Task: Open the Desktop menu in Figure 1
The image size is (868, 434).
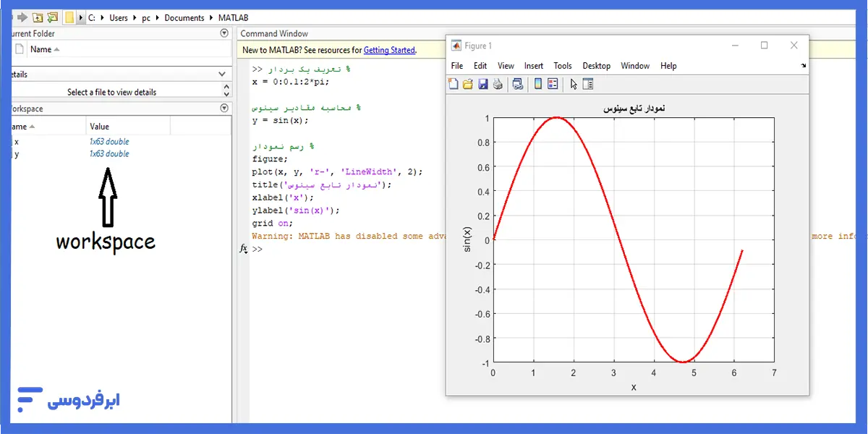Action: (x=597, y=66)
